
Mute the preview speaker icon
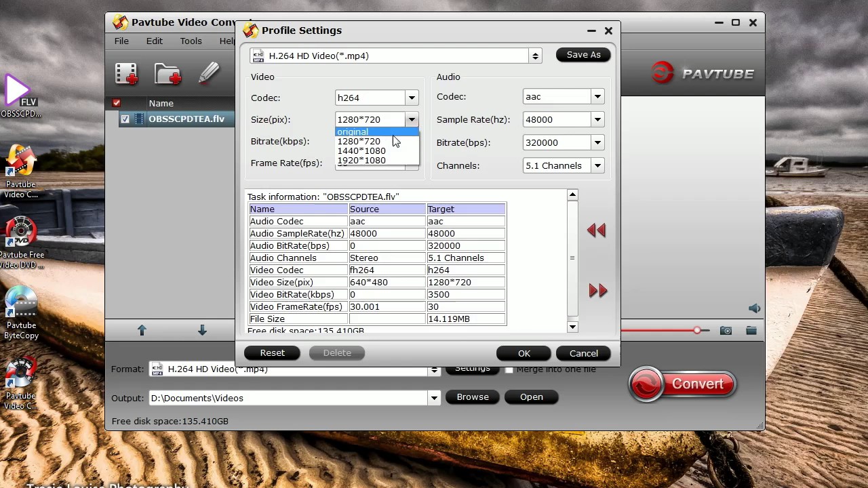click(755, 308)
